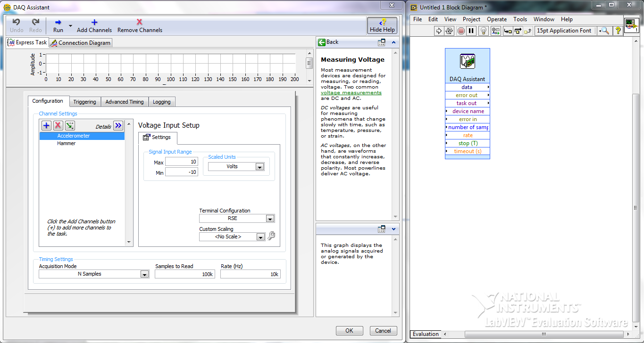Image resolution: width=644 pixels, height=343 pixels.
Task: Open the Acquisition Mode N Samples dropdown
Action: point(145,274)
